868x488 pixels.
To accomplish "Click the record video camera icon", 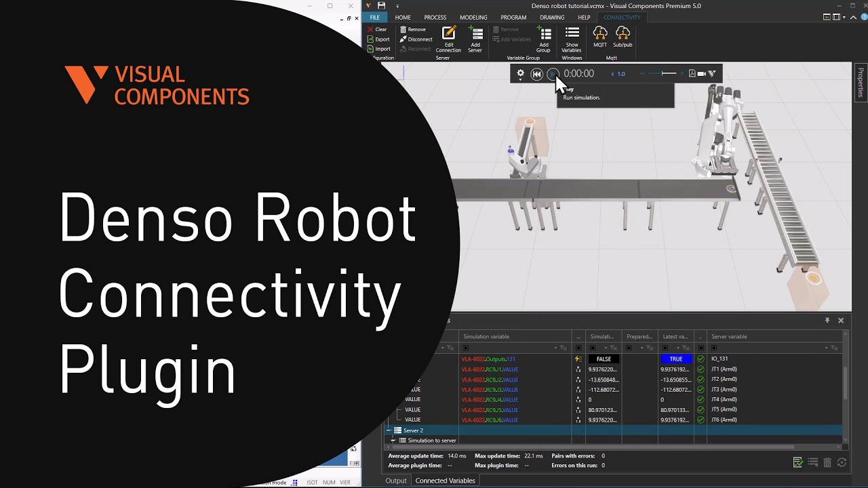I will (x=702, y=73).
